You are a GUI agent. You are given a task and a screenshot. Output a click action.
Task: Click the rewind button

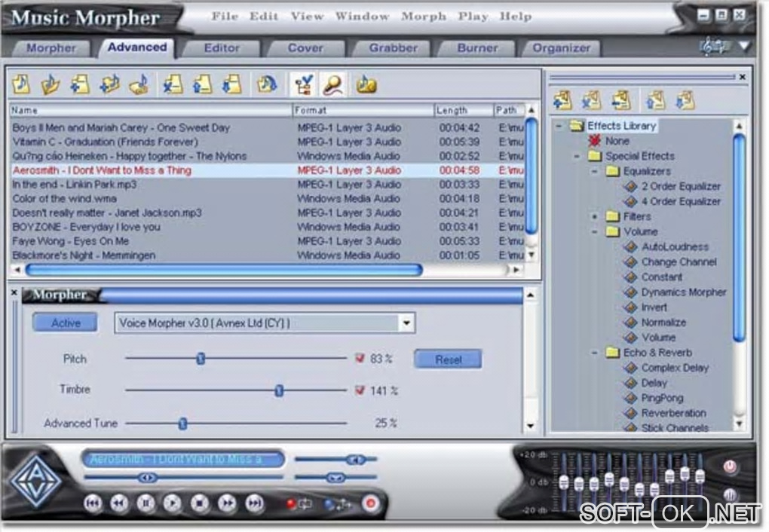119,503
